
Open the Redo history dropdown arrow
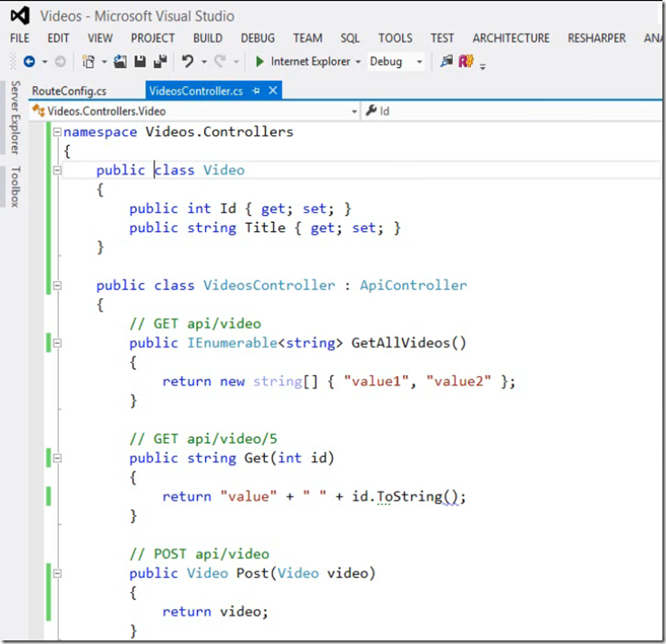coord(236,62)
